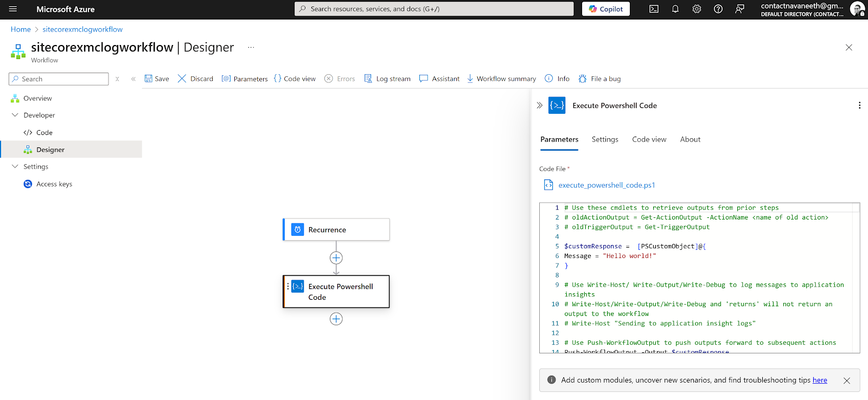Click the $customResponse code line
This screenshot has width=868, height=400.
pyautogui.click(x=635, y=246)
